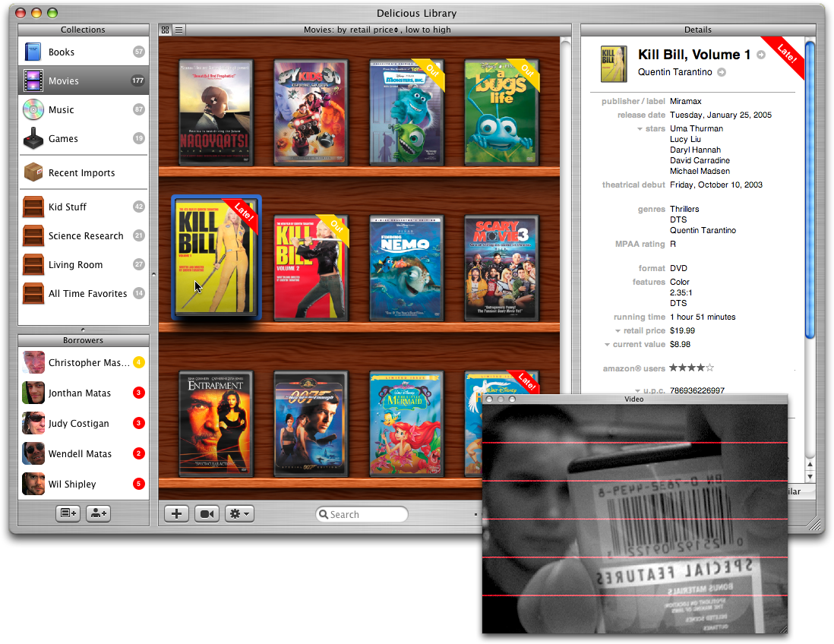Click the Borrowers panel header
This screenshot has width=834, height=644.
(x=84, y=340)
